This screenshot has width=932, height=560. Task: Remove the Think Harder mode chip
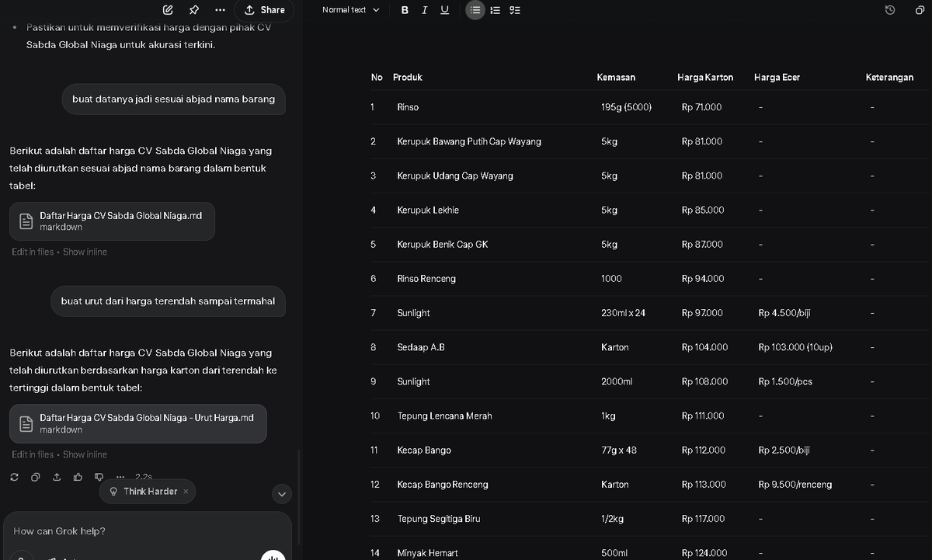186,492
